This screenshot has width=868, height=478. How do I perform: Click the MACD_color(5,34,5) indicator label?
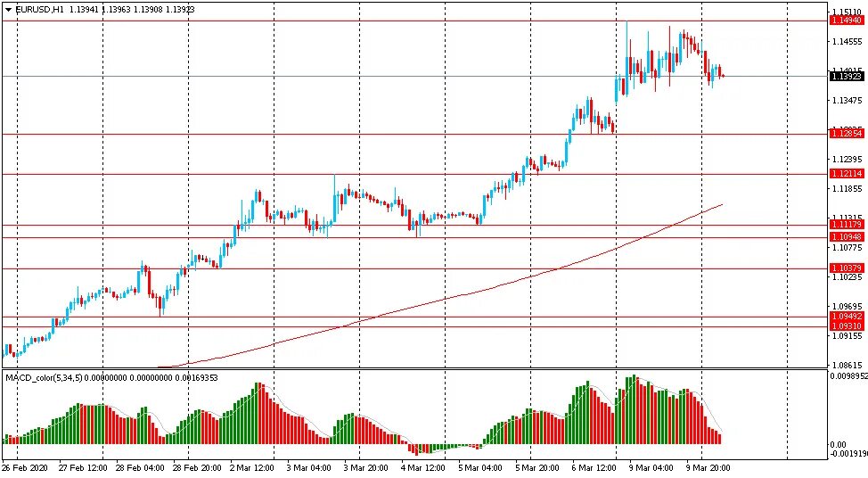[45, 378]
